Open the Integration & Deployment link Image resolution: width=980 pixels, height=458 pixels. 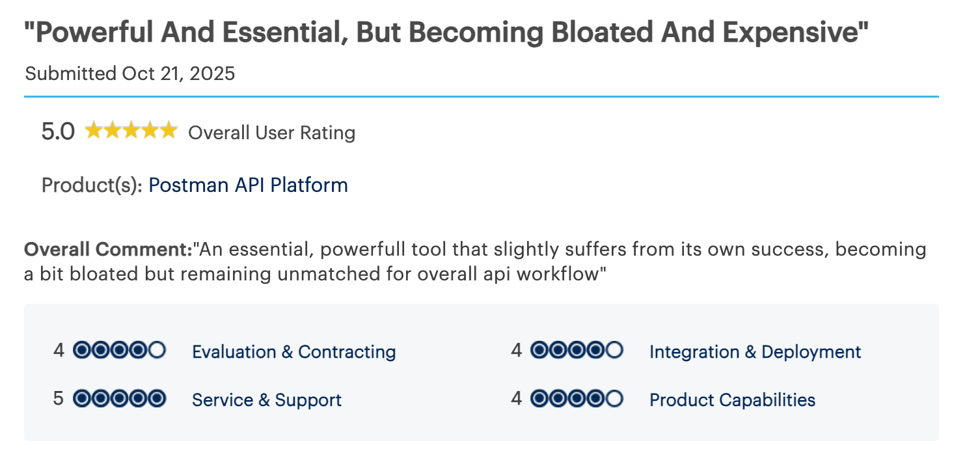pyautogui.click(x=755, y=352)
